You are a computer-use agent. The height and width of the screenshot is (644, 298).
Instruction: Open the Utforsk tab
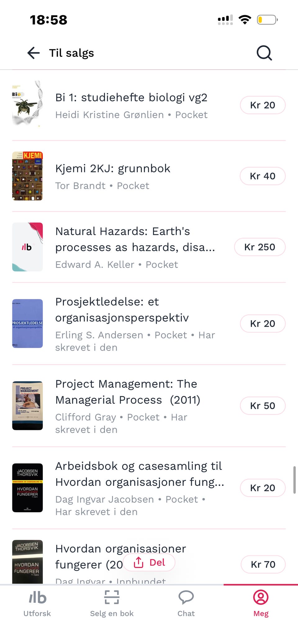point(37,604)
